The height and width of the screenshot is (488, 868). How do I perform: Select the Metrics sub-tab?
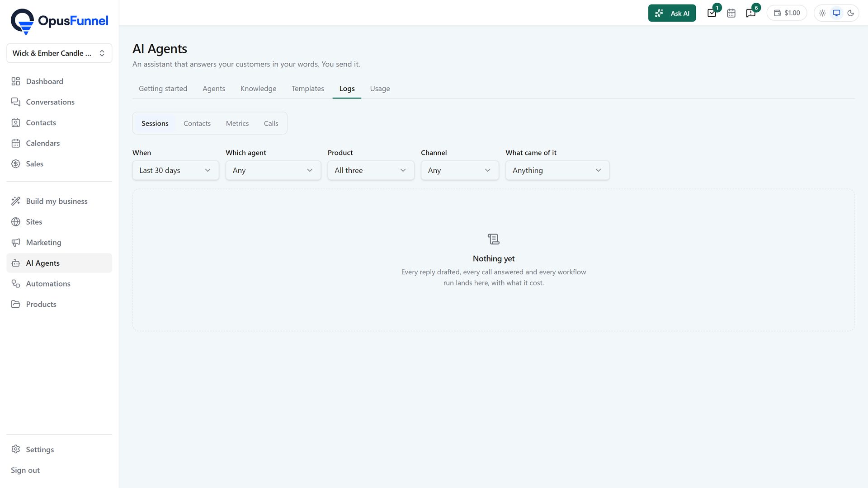pyautogui.click(x=237, y=123)
